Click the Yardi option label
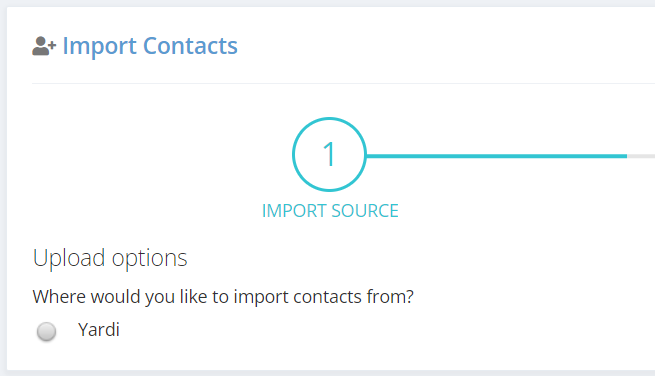The height and width of the screenshot is (376, 655). (99, 330)
